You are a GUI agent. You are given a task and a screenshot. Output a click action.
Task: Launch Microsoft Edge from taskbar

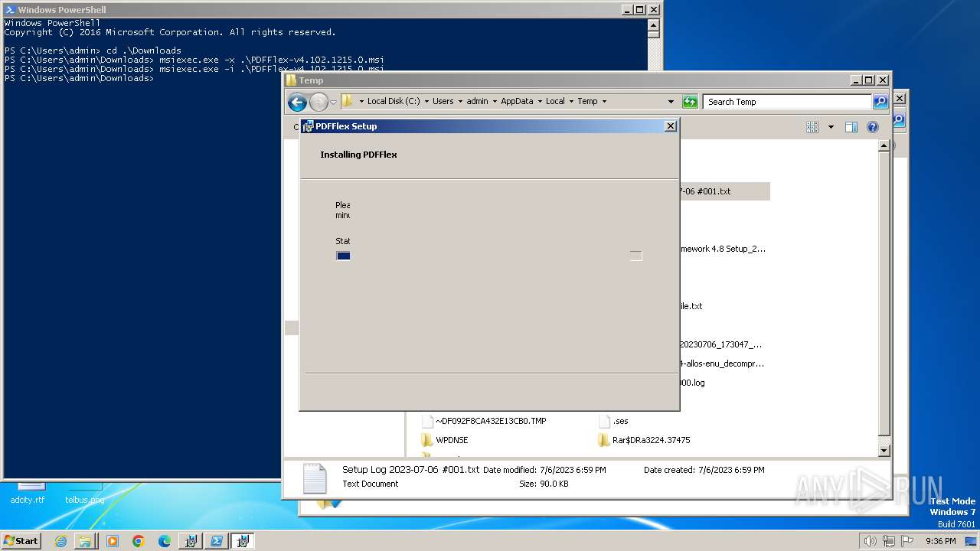pos(165,541)
